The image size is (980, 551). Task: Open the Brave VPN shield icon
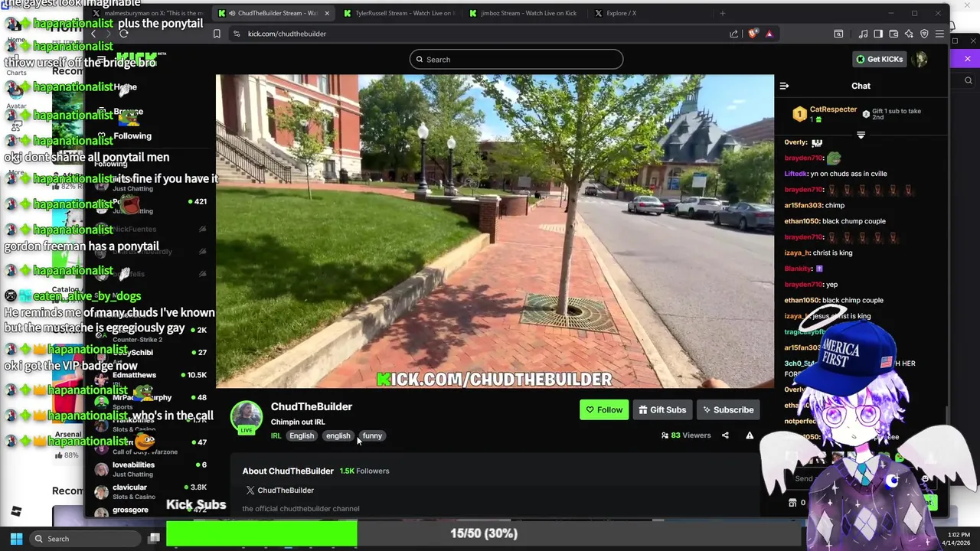pos(924,34)
